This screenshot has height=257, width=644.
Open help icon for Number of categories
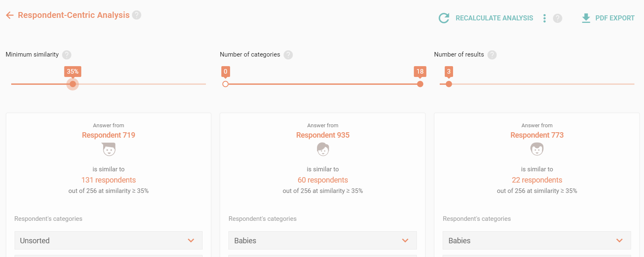click(288, 54)
